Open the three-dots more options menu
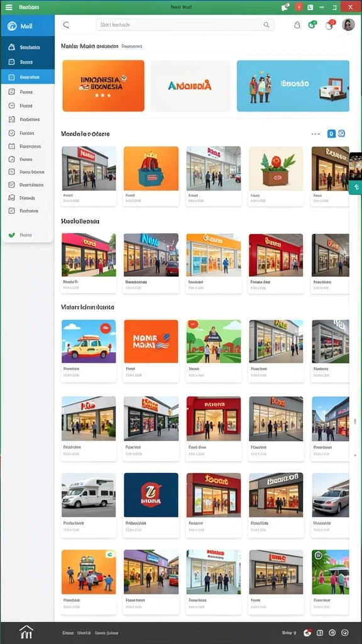362x644 pixels. (315, 133)
